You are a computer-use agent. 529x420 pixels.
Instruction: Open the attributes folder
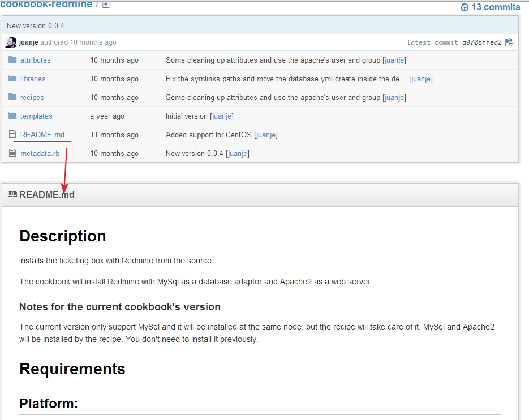tap(36, 60)
